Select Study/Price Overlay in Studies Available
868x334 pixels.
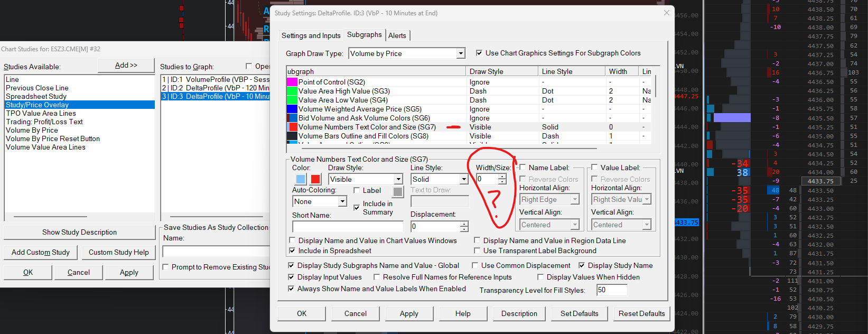pyautogui.click(x=80, y=105)
